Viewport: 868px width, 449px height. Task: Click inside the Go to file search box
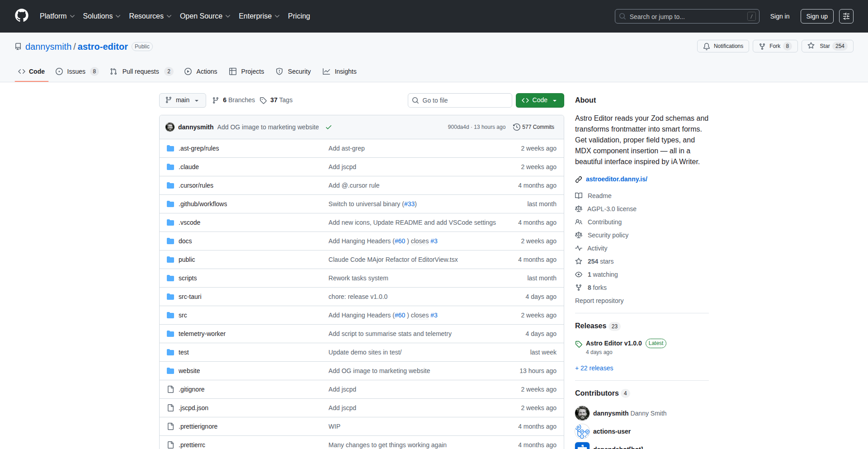(x=460, y=100)
